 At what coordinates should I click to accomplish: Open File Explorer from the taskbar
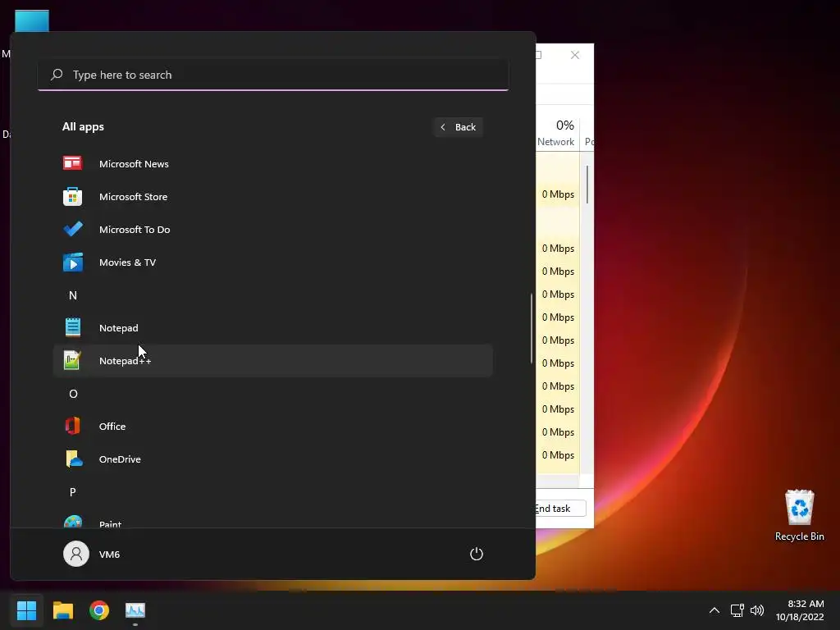pos(62,610)
